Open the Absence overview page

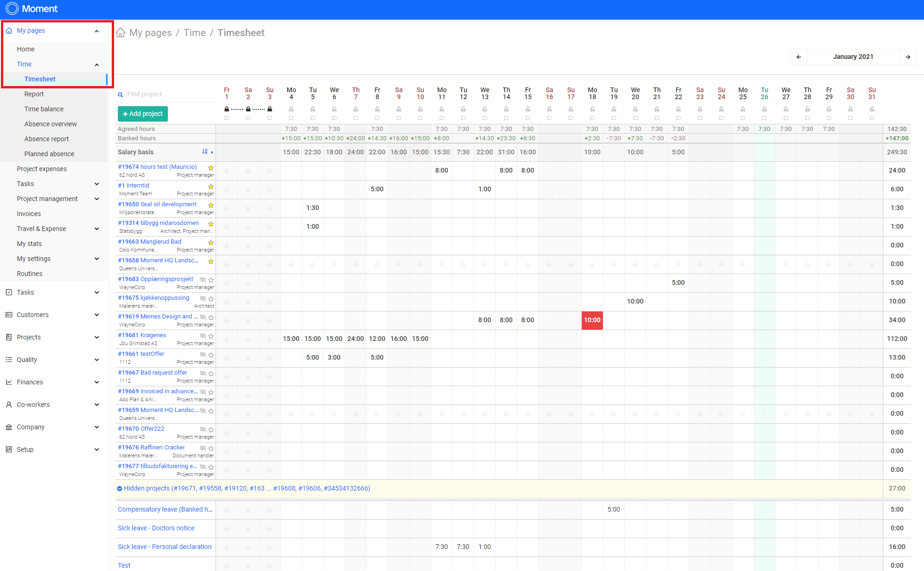click(51, 124)
